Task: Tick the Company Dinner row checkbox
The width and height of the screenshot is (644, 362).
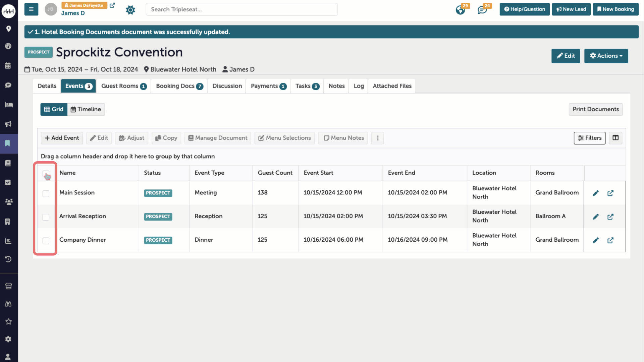Action: [46, 241]
